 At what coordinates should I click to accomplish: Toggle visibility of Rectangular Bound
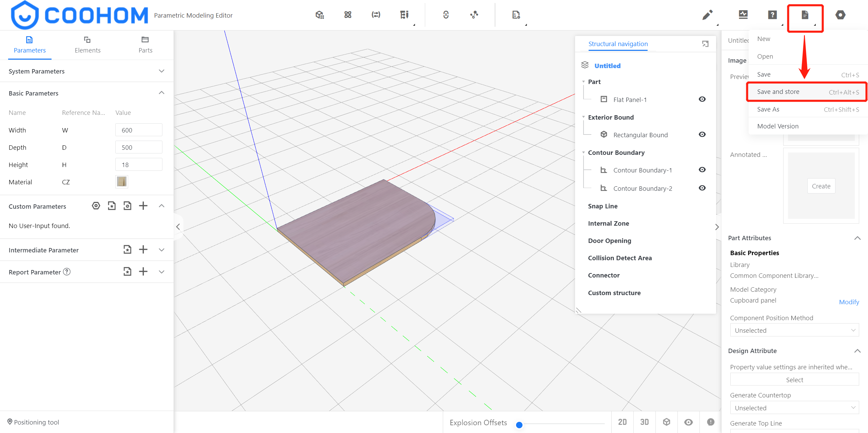coord(702,135)
